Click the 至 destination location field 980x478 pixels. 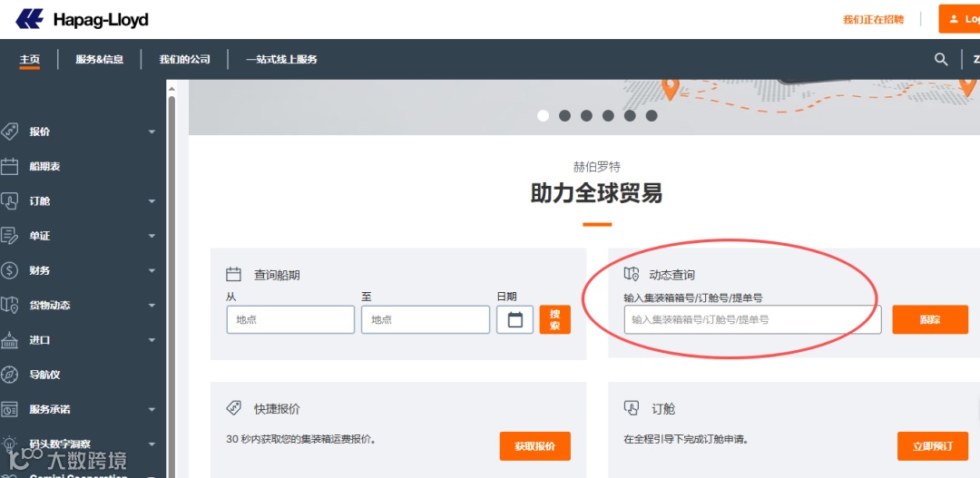tap(426, 319)
